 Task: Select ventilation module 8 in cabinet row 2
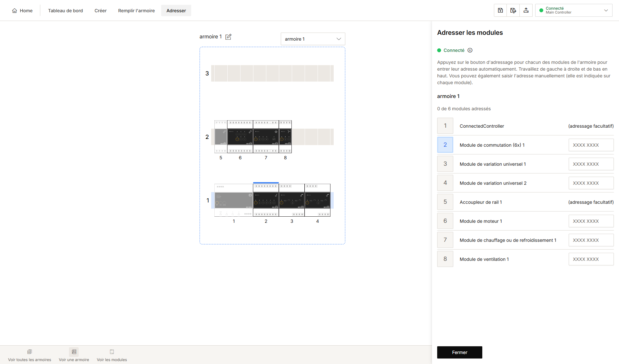tap(285, 137)
